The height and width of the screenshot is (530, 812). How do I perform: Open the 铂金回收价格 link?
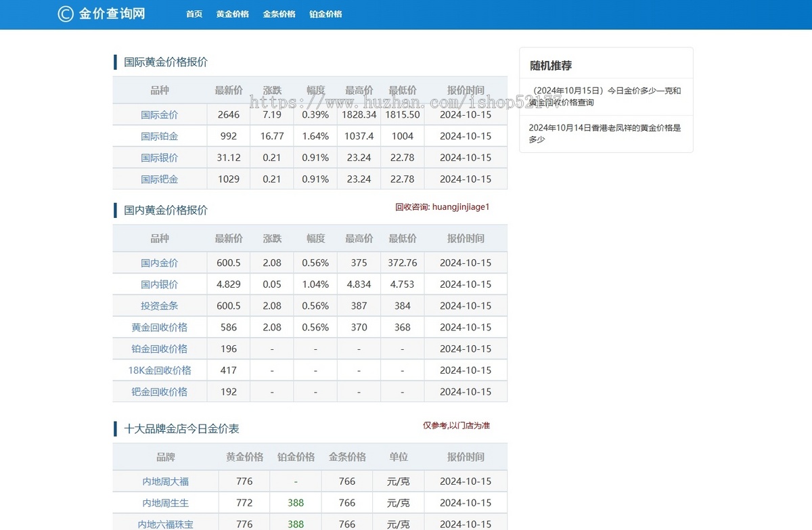(x=160, y=349)
